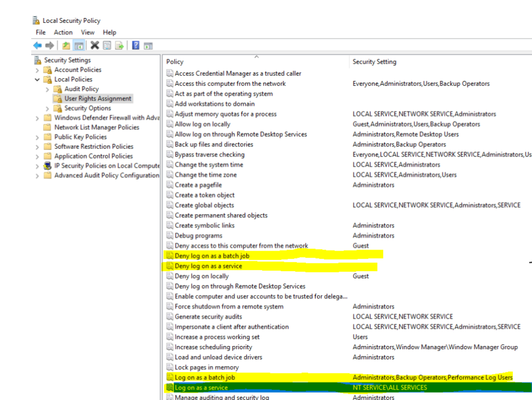532x400 pixels.
Task: Open the Action menu
Action: point(63,32)
